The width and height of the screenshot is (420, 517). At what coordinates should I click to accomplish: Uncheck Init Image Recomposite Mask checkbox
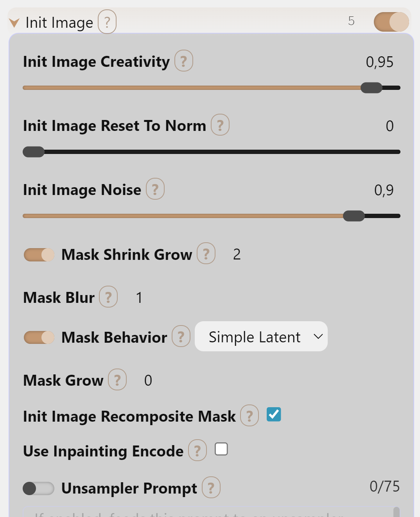click(x=274, y=415)
